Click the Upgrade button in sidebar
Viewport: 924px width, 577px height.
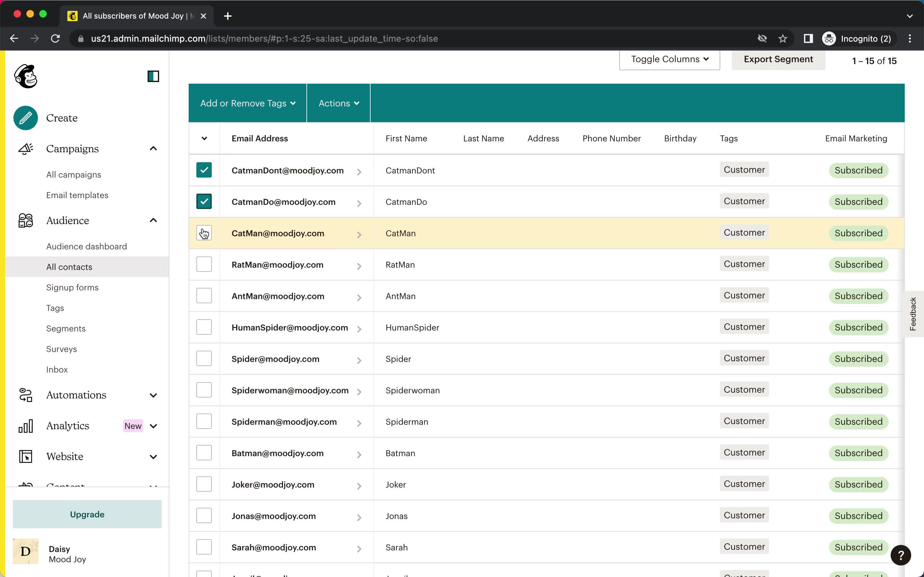pos(87,514)
